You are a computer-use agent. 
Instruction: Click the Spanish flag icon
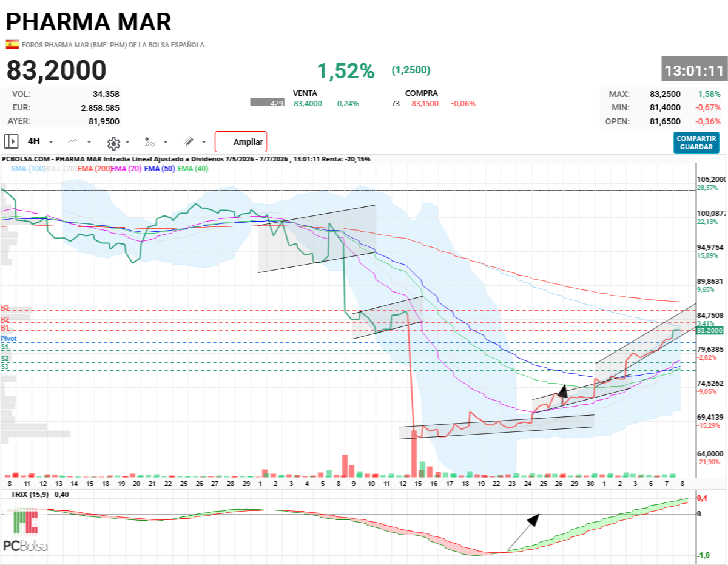12,44
